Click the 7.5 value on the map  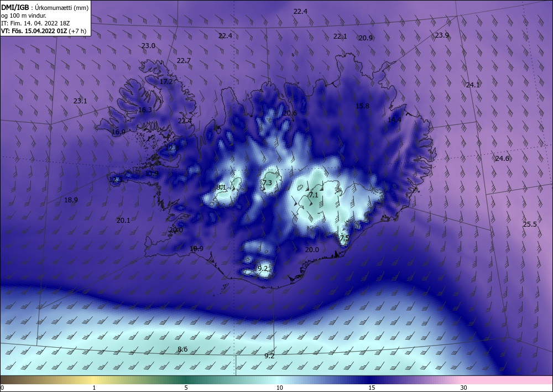345,238
